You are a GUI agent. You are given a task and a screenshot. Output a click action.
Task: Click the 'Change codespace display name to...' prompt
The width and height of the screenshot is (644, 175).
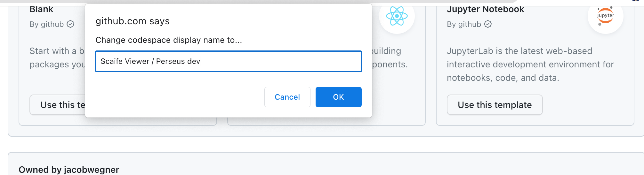click(x=169, y=40)
